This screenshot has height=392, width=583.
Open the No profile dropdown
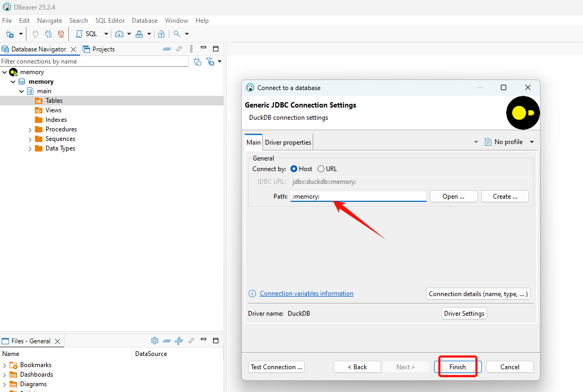[509, 142]
